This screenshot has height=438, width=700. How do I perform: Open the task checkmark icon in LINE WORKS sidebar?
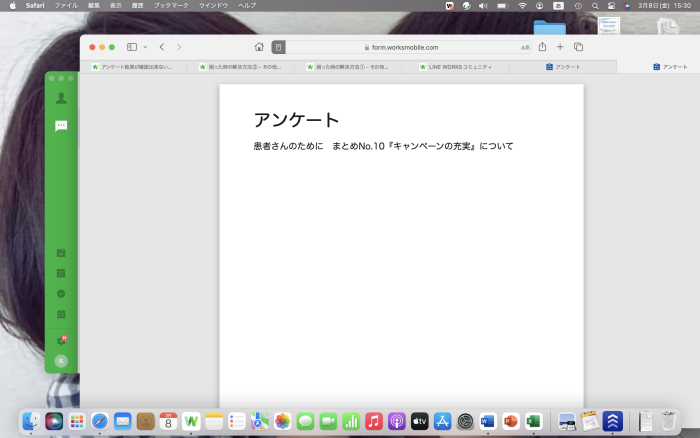61,294
